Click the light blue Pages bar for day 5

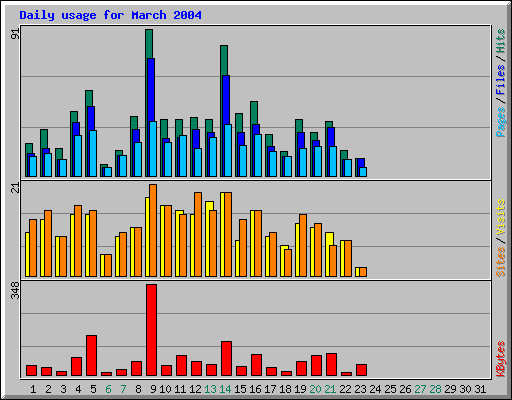point(93,153)
